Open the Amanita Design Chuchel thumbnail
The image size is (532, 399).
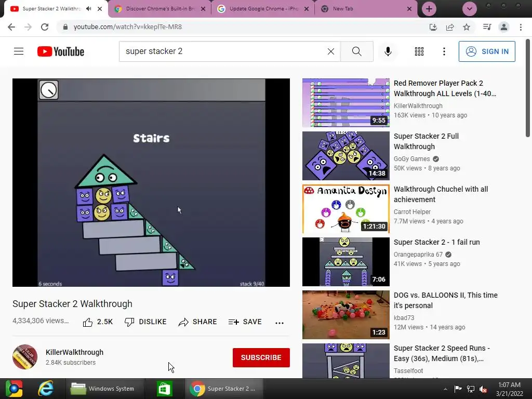pos(345,209)
